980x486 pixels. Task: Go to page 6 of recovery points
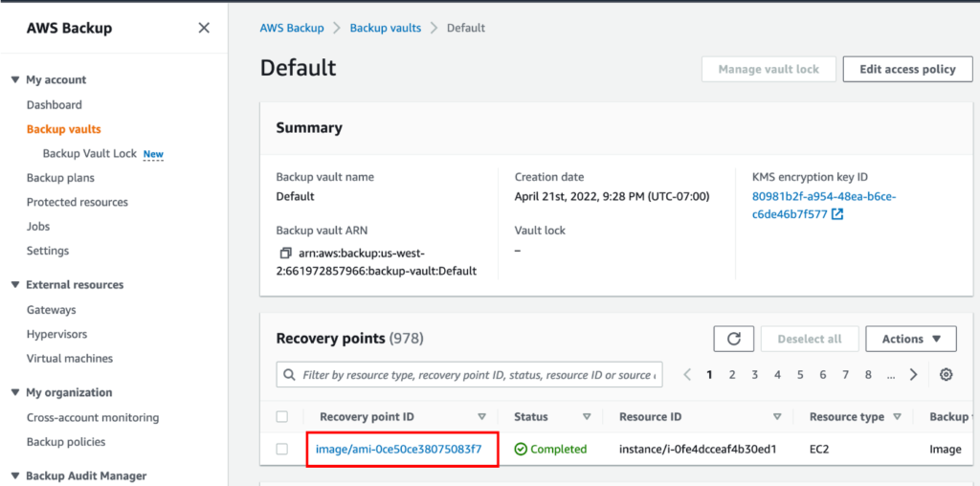pos(822,375)
